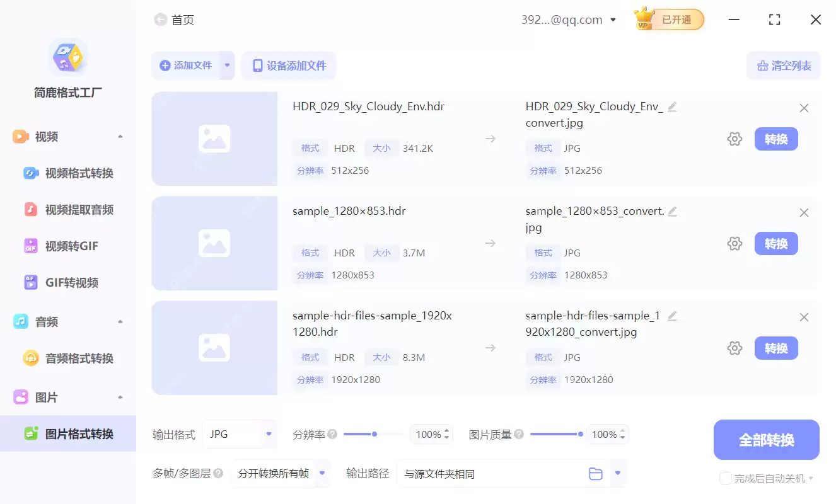Click the output path folder icon
836x504 pixels.
click(x=596, y=473)
